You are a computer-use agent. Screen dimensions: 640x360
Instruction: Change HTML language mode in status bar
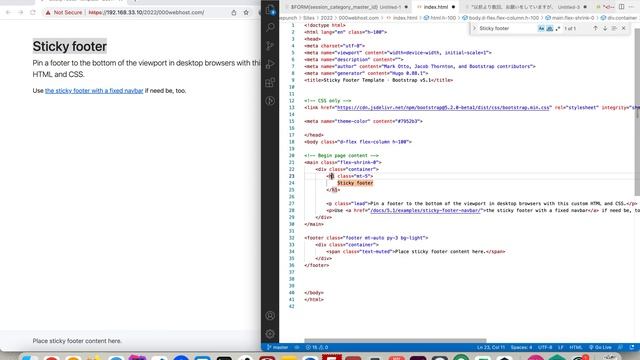click(x=576, y=347)
